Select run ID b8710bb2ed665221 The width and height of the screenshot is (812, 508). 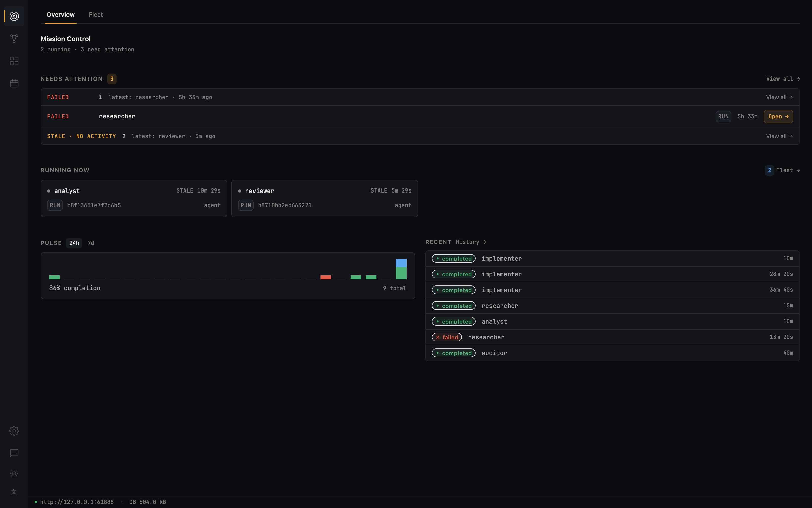284,205
